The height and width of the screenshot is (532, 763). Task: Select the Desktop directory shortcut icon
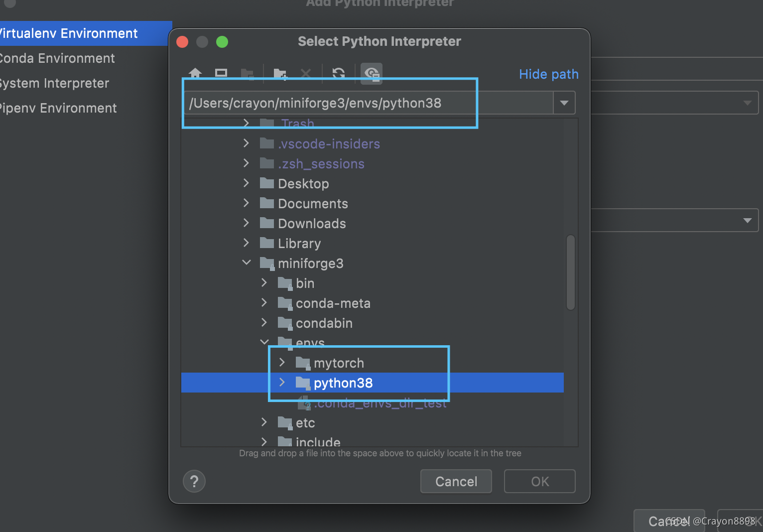221,73
